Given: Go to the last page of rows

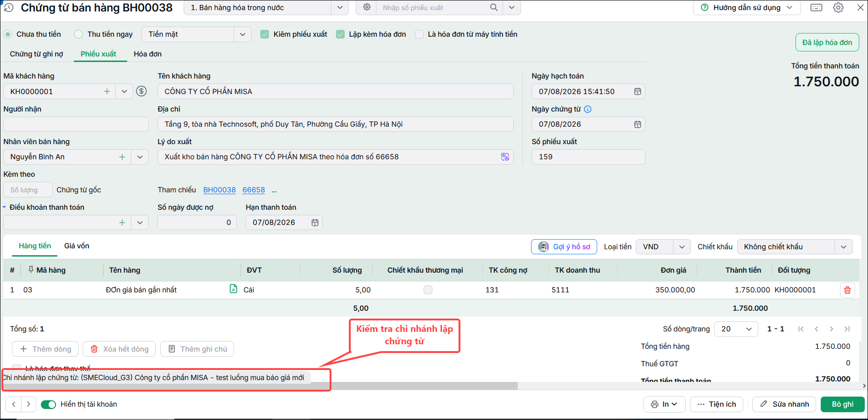Looking at the screenshot, I should tap(847, 329).
